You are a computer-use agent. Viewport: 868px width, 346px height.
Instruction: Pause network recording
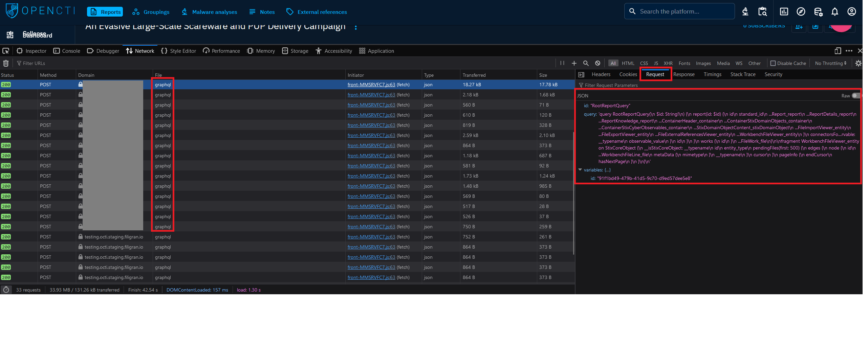tap(562, 63)
